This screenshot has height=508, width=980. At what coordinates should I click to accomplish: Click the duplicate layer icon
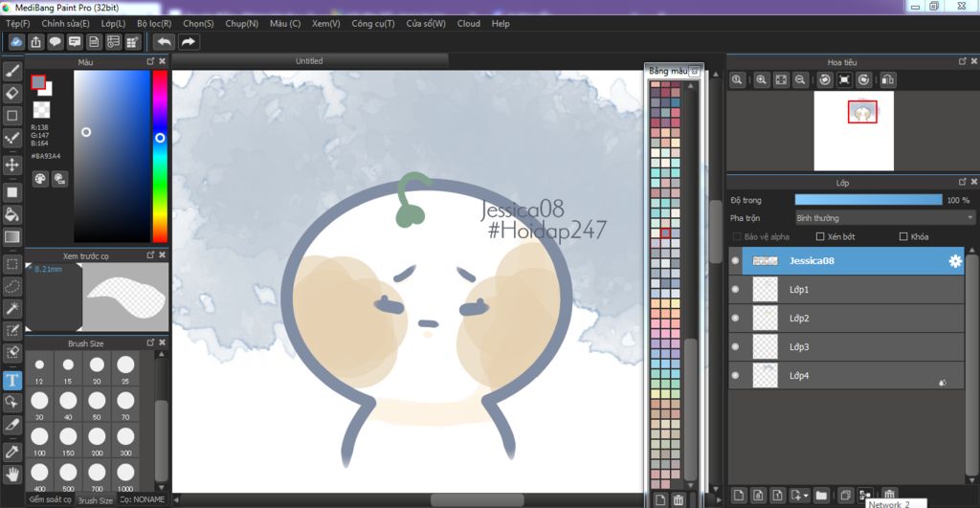[845, 496]
